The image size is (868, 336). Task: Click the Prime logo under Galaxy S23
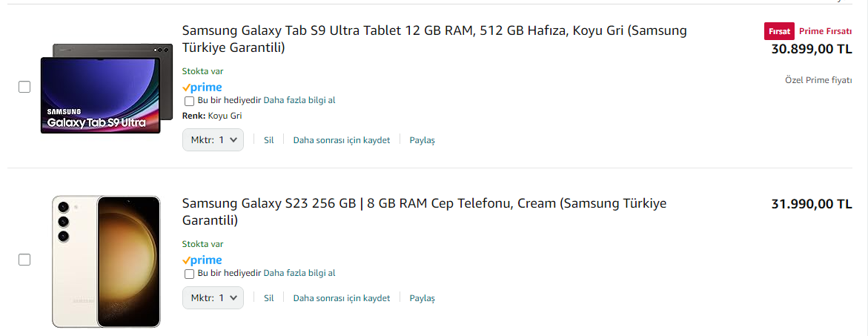point(202,260)
